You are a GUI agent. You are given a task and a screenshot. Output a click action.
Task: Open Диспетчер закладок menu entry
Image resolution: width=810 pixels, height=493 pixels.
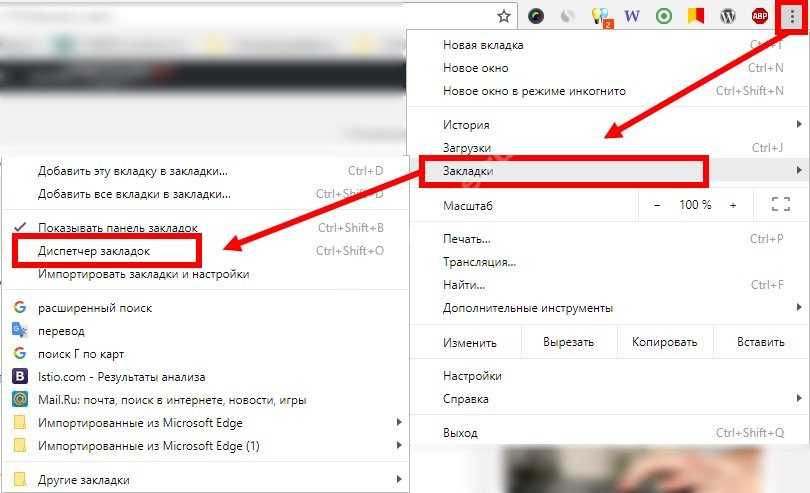click(x=94, y=250)
